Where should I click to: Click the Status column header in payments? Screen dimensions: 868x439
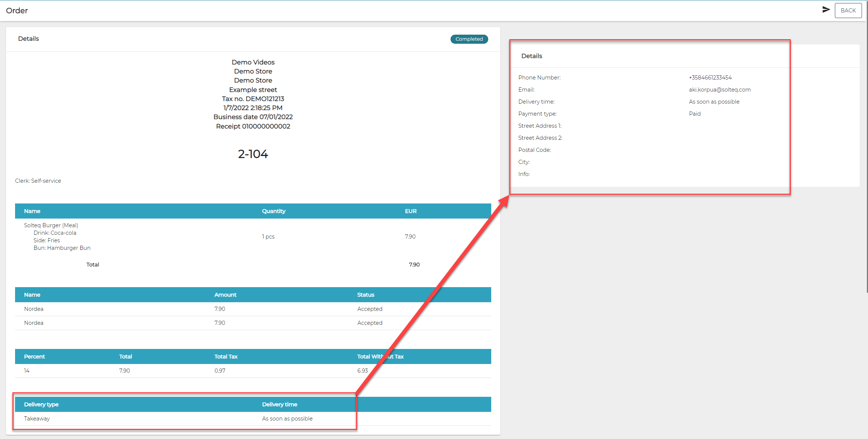tap(365, 295)
